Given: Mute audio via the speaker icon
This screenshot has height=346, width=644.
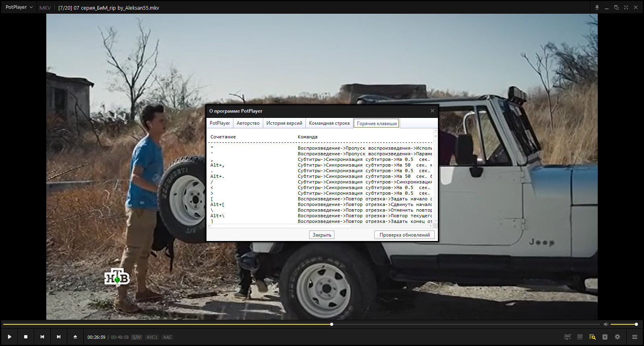Looking at the screenshot, I should coord(606,324).
